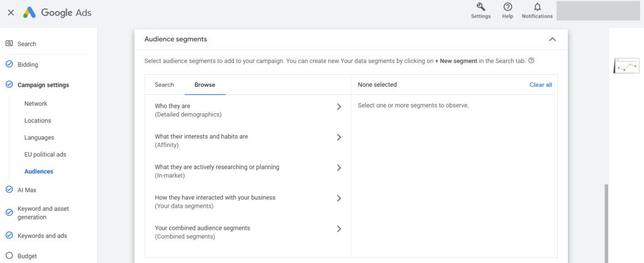This screenshot has width=644, height=263.
Task: Switch to the Browse tab
Action: (x=204, y=84)
